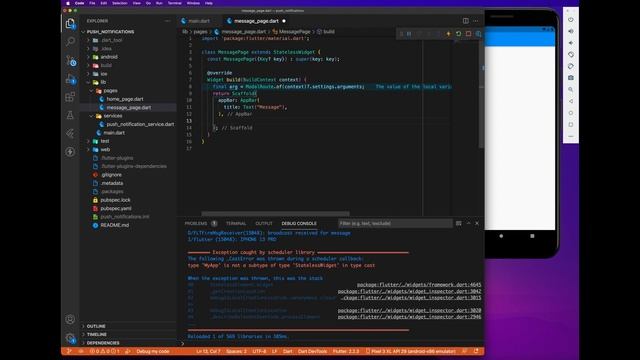Click the emulator overview square in side toolbar

(x=571, y=124)
